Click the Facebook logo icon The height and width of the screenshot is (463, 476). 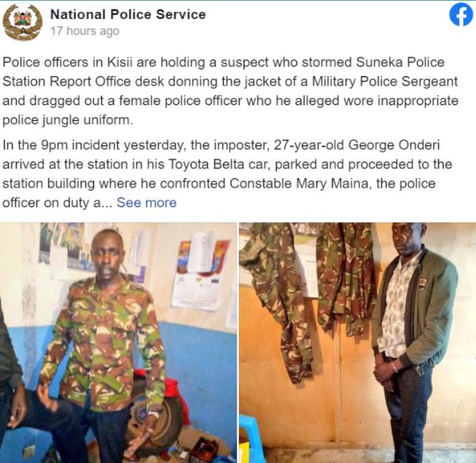461,14
